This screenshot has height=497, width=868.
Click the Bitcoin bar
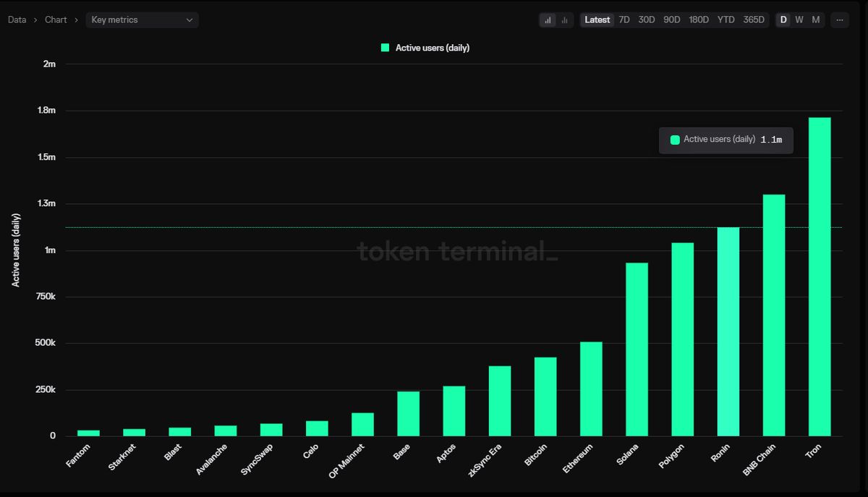pyautogui.click(x=545, y=396)
